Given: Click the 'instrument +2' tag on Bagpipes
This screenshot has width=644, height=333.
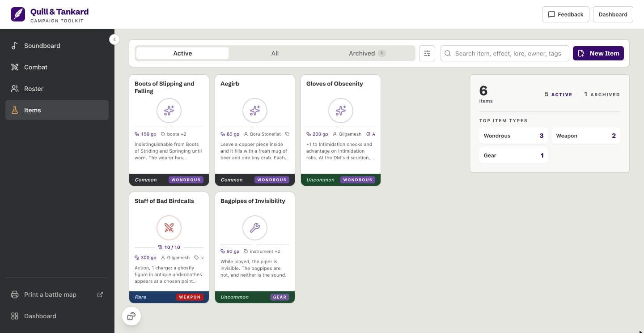Looking at the screenshot, I should [262, 252].
